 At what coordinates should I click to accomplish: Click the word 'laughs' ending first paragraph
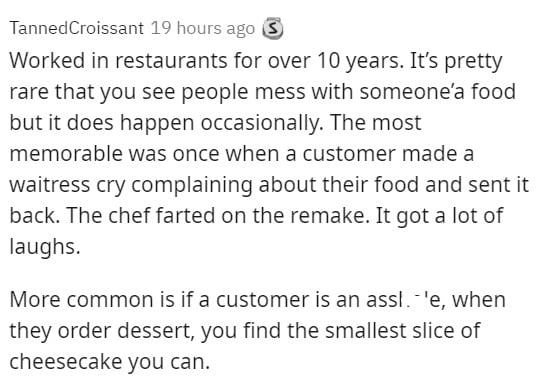45,247
